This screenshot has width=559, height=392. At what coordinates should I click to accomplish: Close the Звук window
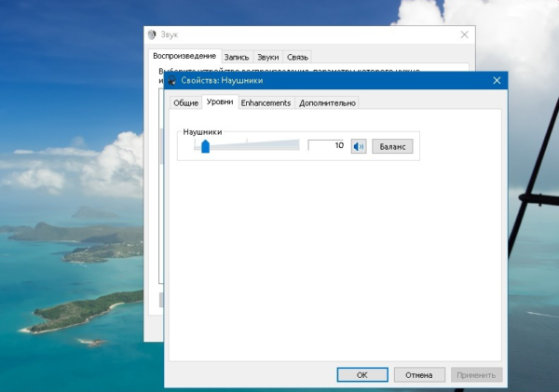click(x=464, y=34)
